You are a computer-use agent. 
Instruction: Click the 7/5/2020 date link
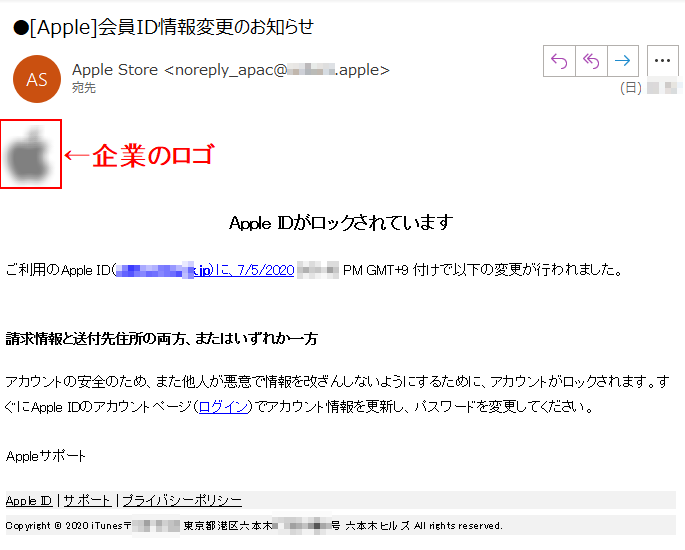[266, 270]
